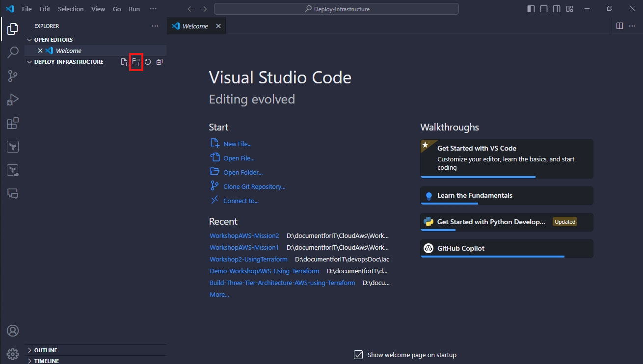Click the New File icon in Explorer header
This screenshot has width=643, height=364.
pyautogui.click(x=125, y=62)
